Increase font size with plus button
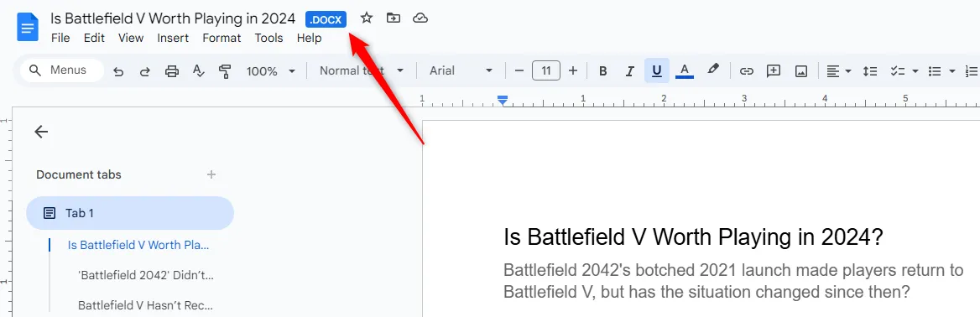980x317 pixels. tap(572, 70)
